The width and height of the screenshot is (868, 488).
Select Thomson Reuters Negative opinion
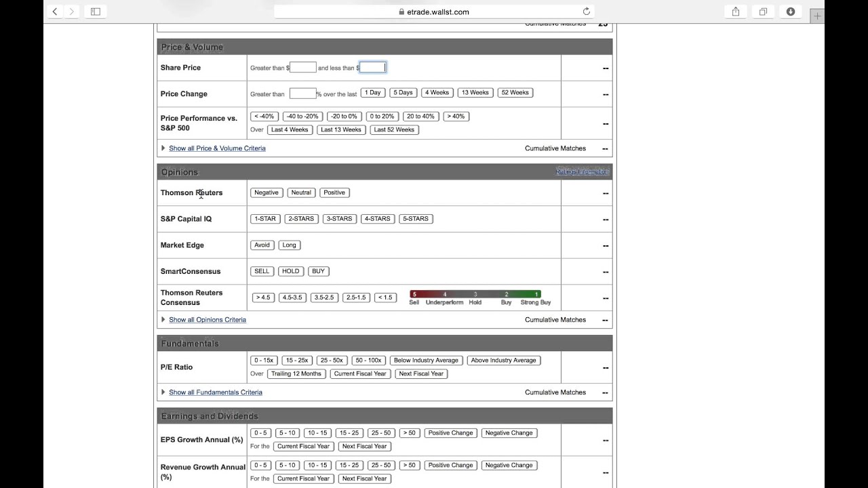point(267,192)
